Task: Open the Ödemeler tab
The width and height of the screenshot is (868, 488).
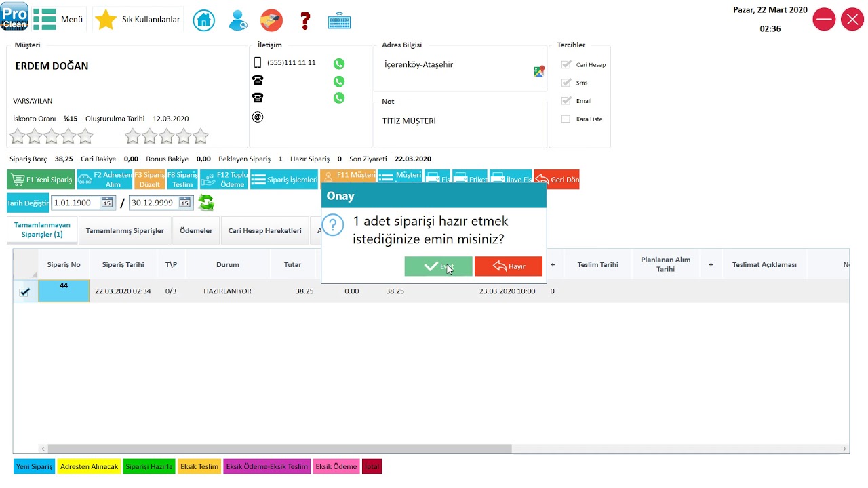Action: (196, 230)
